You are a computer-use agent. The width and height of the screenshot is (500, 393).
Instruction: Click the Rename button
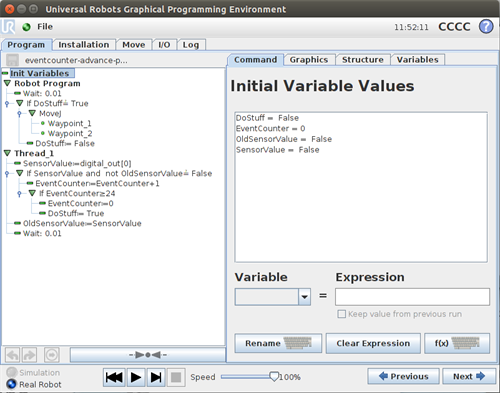[278, 343]
